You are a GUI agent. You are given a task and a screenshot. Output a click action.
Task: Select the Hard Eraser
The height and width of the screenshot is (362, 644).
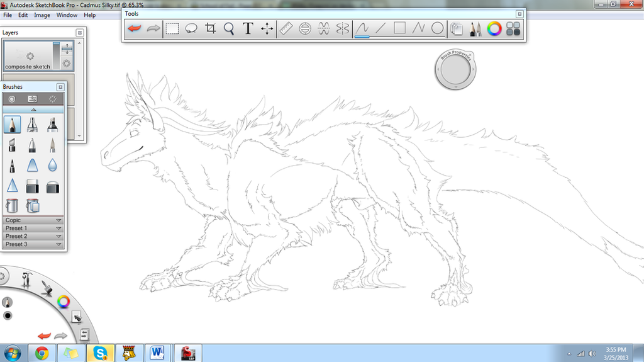click(x=33, y=186)
